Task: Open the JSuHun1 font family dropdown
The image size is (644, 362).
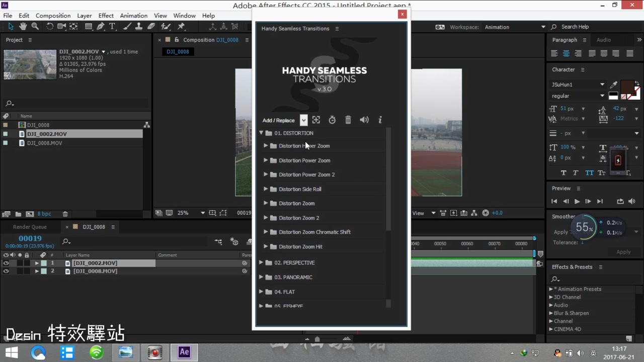Action: click(602, 84)
